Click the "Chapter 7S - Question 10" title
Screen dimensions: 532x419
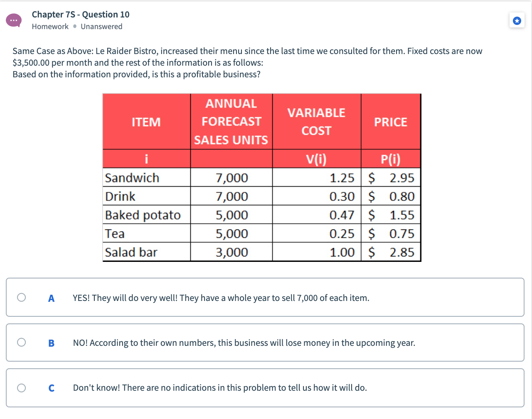coord(81,15)
